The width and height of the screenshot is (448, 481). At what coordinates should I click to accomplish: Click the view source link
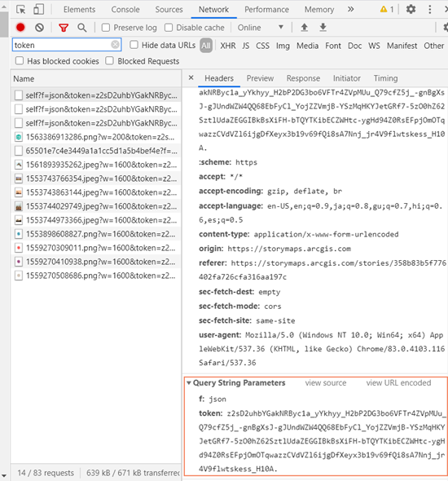(x=326, y=383)
